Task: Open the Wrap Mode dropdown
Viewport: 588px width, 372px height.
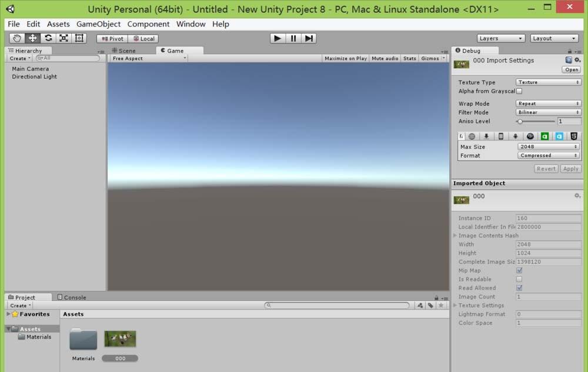Action: [548, 103]
